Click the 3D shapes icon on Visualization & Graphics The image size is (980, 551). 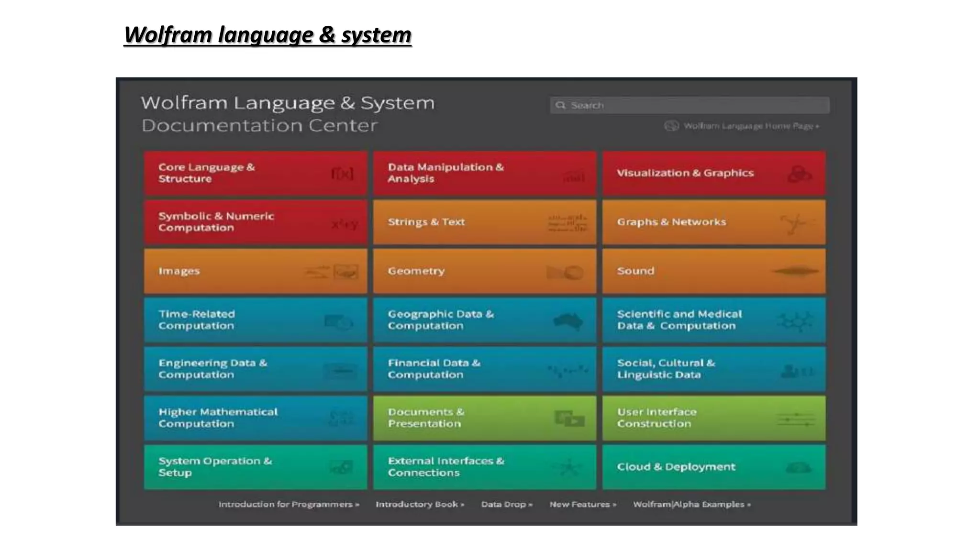click(x=799, y=175)
